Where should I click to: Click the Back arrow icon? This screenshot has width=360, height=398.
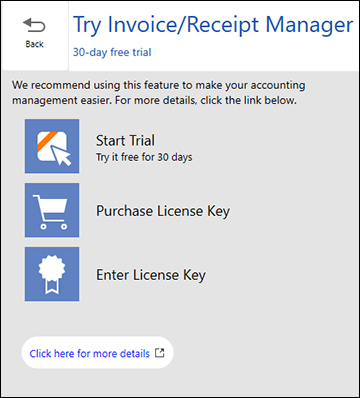tap(34, 26)
